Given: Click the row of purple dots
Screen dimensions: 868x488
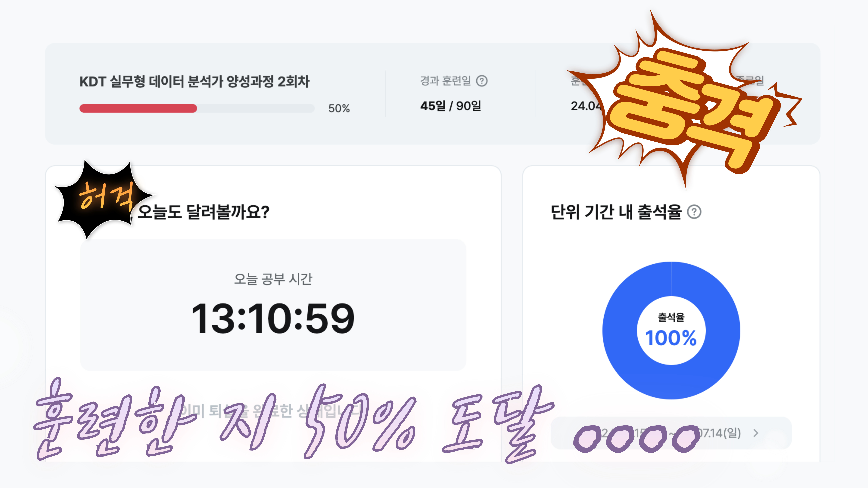Looking at the screenshot, I should tap(636, 439).
